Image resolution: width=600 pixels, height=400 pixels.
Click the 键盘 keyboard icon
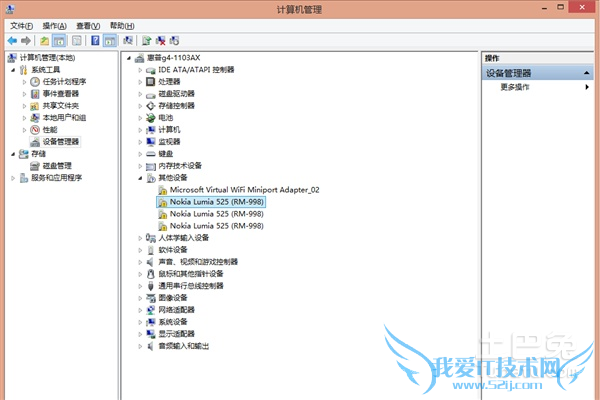(x=151, y=154)
